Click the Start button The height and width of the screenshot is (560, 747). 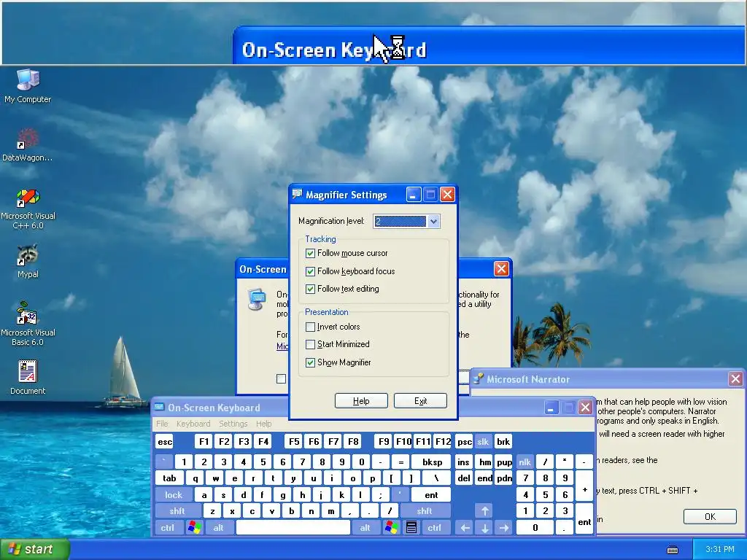[35, 549]
